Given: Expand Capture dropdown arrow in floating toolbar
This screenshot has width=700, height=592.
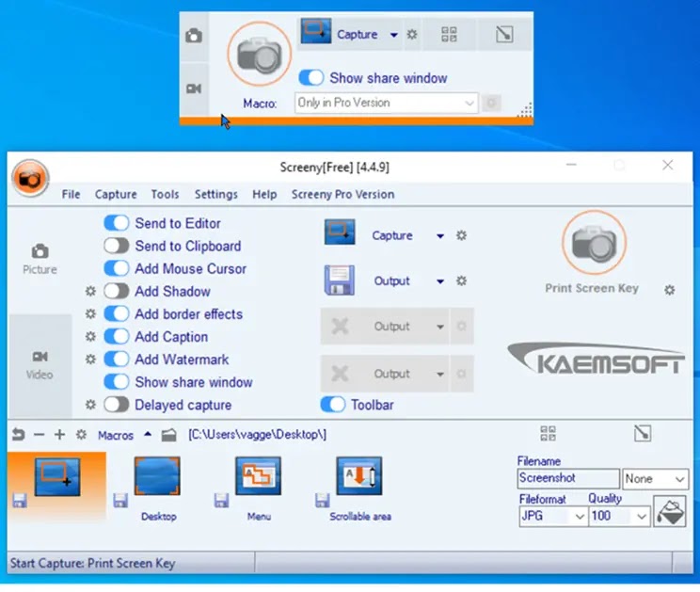Looking at the screenshot, I should [x=393, y=35].
